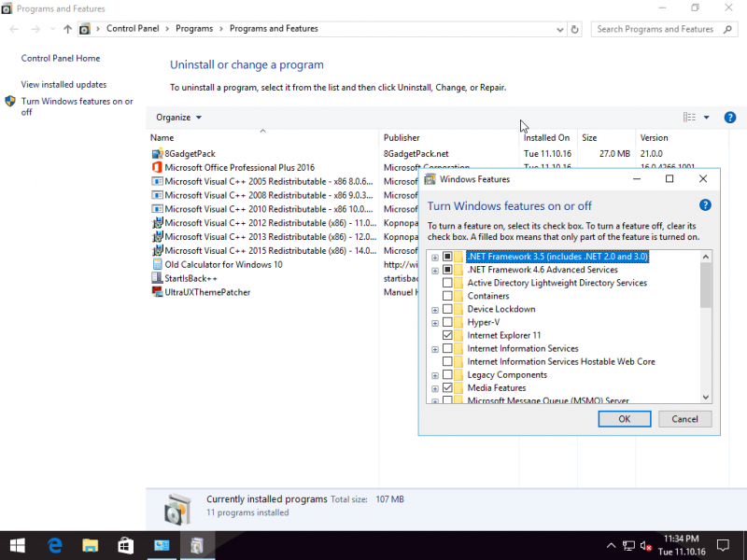The width and height of the screenshot is (747, 560).
Task: Click the Visual C++ 2008 Redistributable icon
Action: click(157, 195)
